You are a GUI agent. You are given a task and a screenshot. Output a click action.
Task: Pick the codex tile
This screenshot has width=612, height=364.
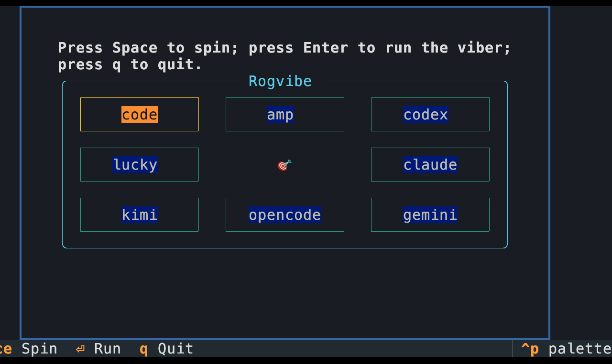coord(430,115)
